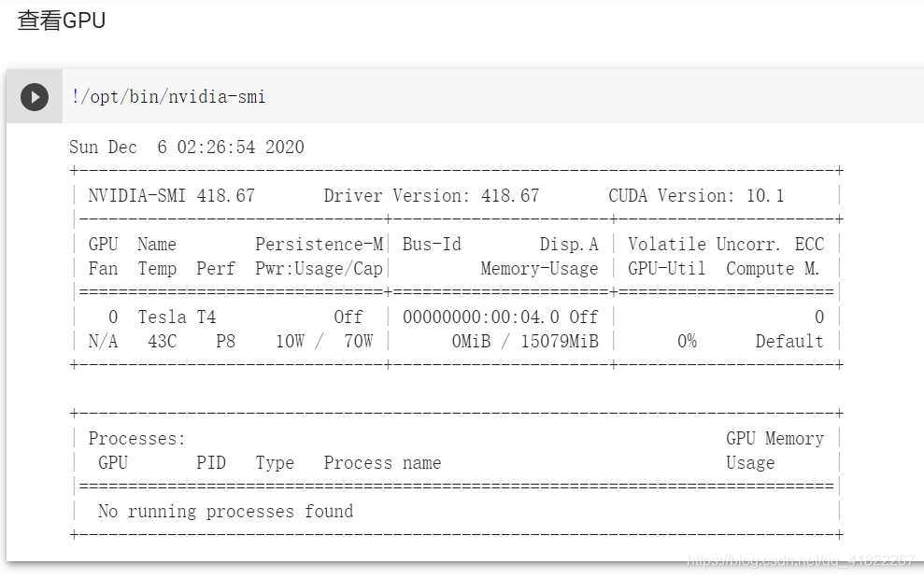
Task: Click the 43C temperature reading
Action: point(162,342)
